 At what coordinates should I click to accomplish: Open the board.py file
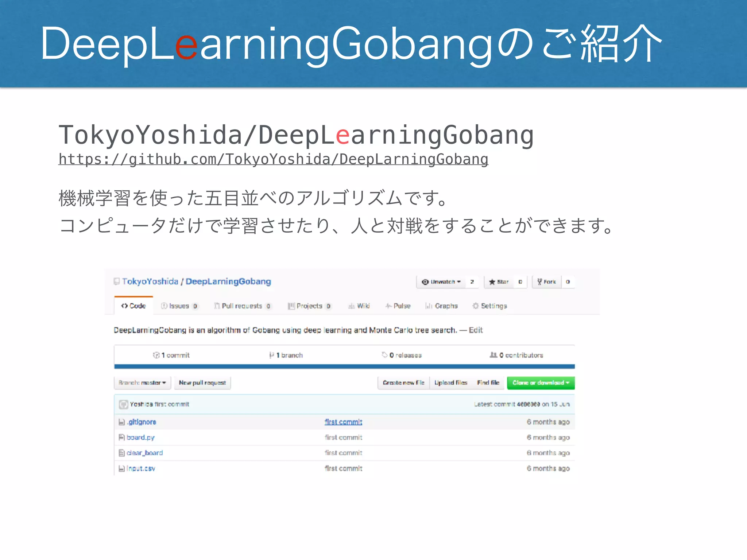pos(140,437)
